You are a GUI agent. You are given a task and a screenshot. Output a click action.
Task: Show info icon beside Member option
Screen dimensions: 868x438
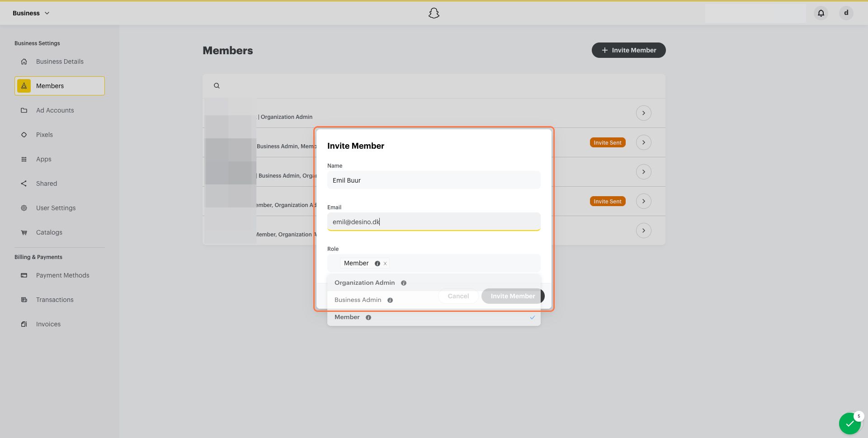[x=368, y=317]
